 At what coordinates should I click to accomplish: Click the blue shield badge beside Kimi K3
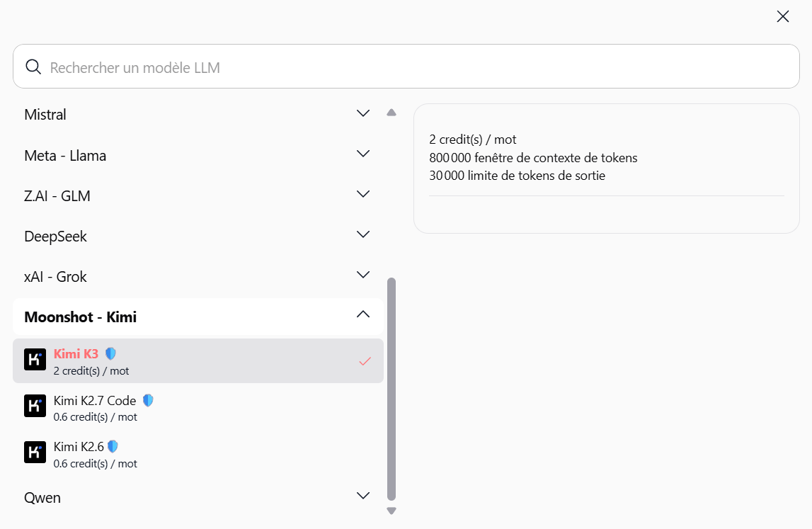[x=110, y=353]
